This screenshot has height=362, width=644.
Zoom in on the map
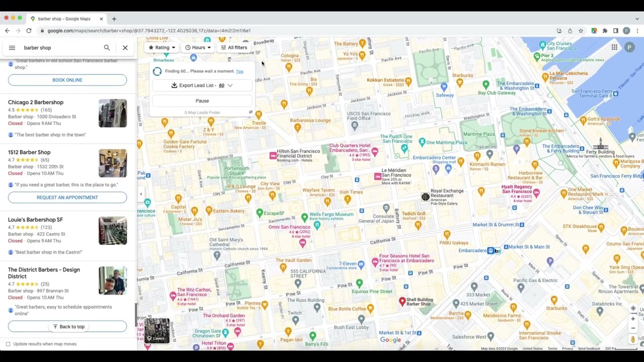tap(633, 319)
